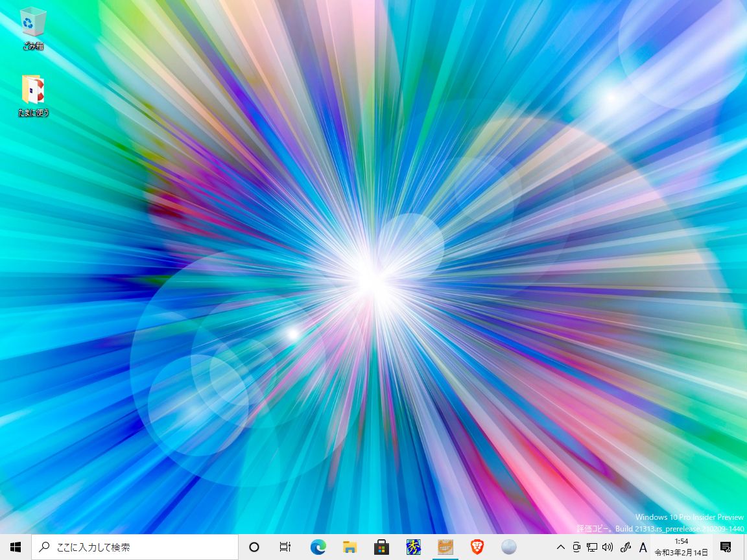Screen dimensions: 747x560
Task: Launch Microsoft Edge from the taskbar
Action: [x=318, y=547]
